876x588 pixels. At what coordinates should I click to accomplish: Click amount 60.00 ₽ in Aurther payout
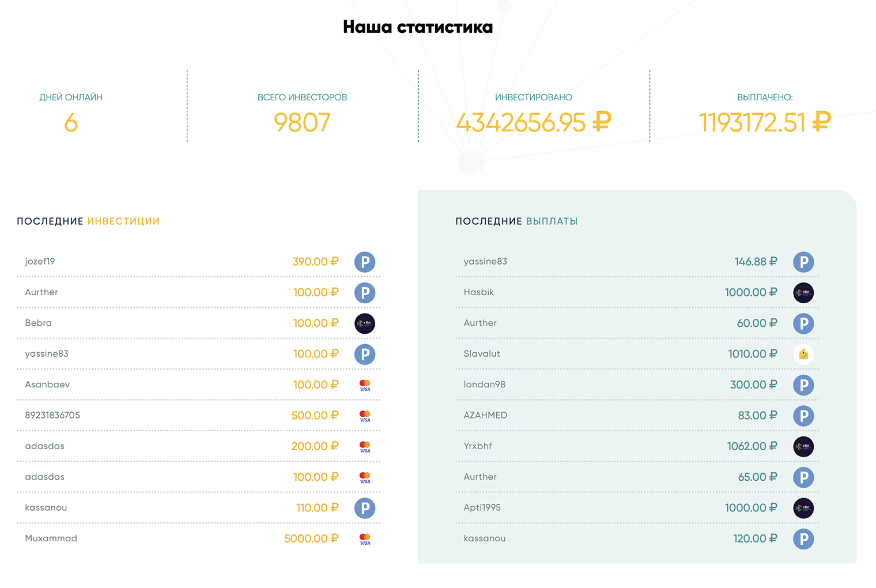757,323
